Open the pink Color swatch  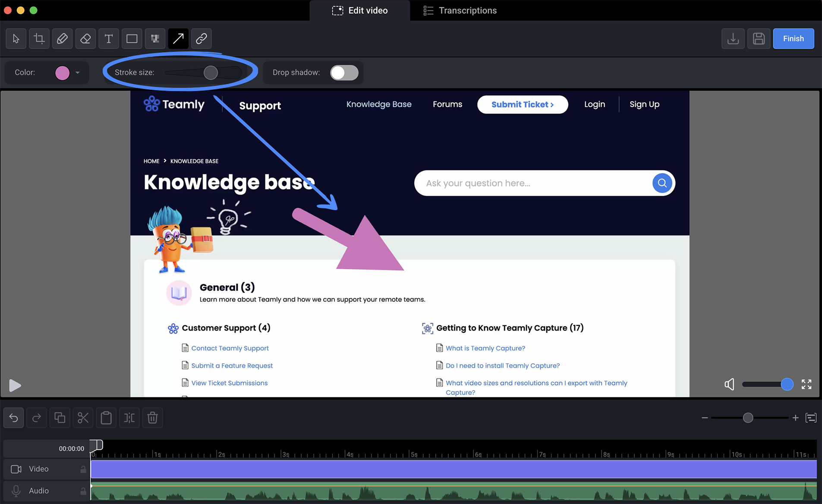(x=62, y=73)
